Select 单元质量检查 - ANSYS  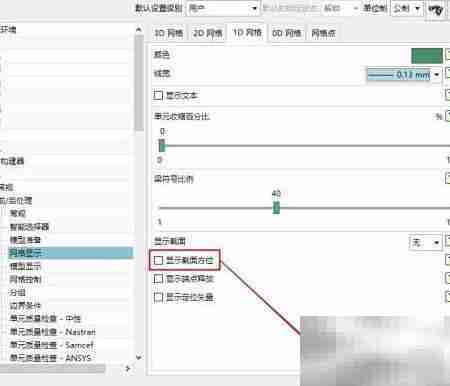point(50,358)
